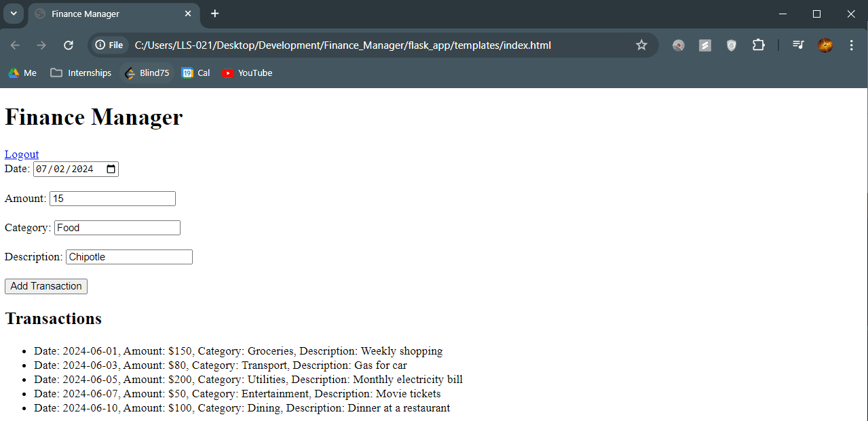Open the YouTube bookmark
Image resolution: width=868 pixels, height=421 pixels.
click(248, 73)
